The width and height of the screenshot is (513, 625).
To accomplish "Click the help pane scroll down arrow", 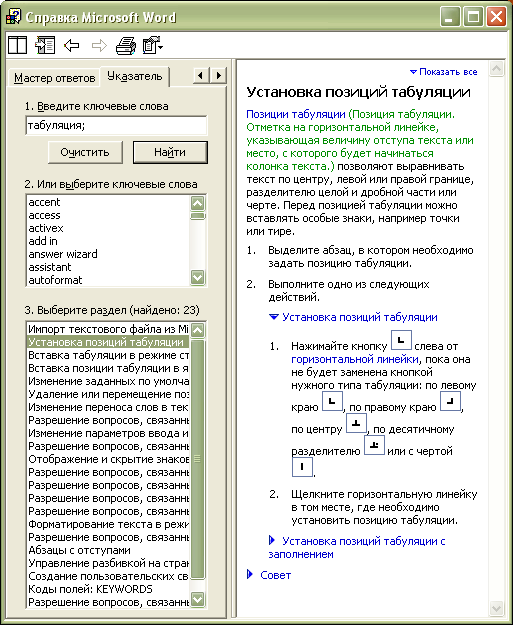I will point(496,608).
